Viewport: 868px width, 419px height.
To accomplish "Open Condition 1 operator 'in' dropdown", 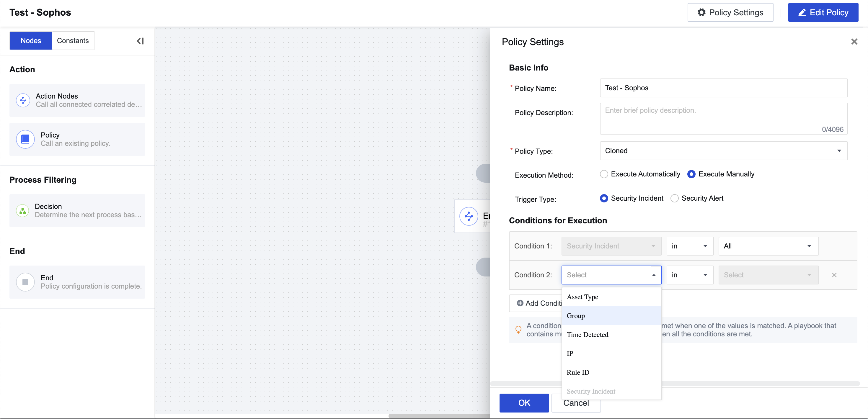I will (x=690, y=246).
